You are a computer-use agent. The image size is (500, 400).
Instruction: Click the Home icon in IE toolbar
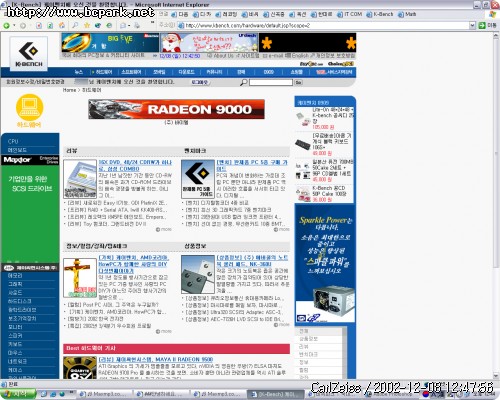coord(62,25)
